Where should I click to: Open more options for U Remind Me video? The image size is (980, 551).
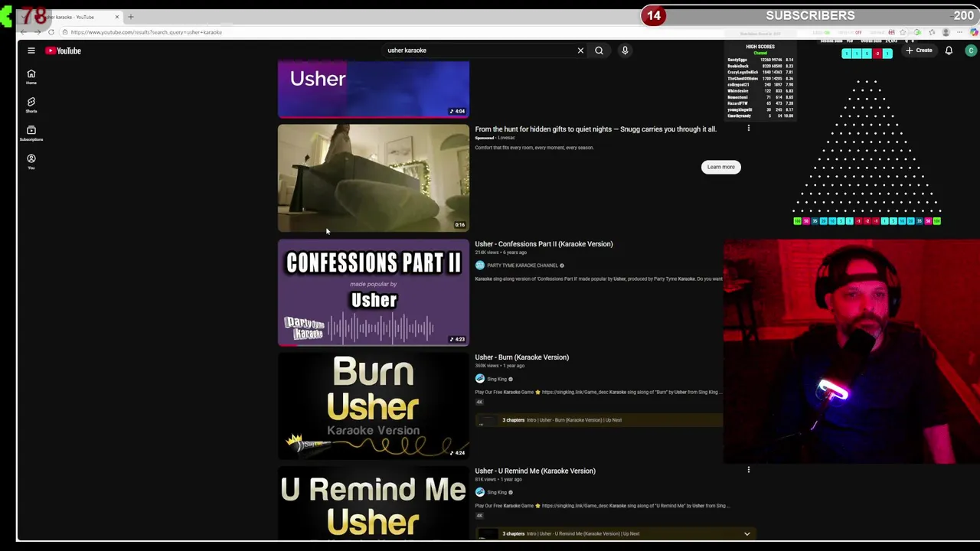tap(749, 470)
